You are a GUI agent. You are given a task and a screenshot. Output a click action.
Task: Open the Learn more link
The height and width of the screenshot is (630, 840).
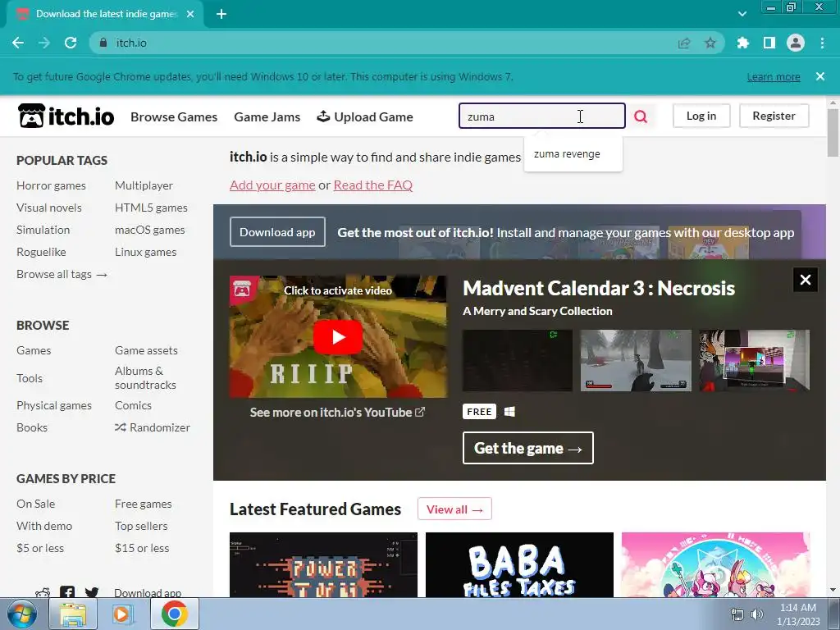[774, 76]
